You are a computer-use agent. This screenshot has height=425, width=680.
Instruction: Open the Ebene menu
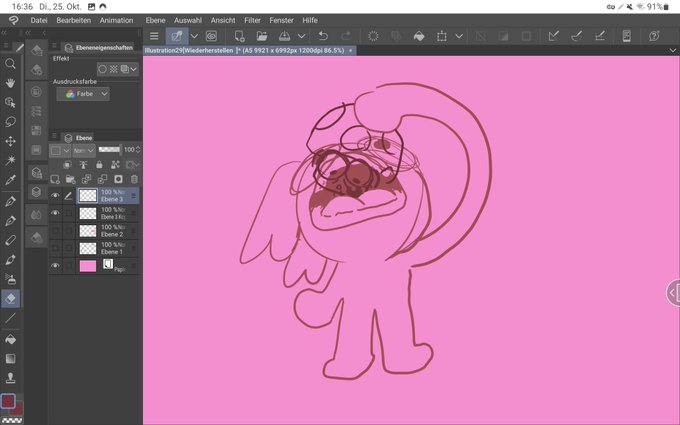[x=155, y=20]
